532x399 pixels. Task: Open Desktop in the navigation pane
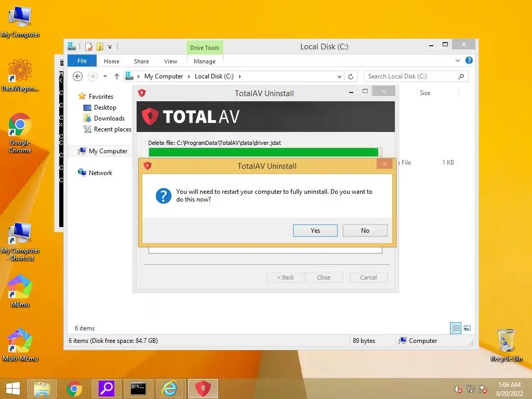105,107
